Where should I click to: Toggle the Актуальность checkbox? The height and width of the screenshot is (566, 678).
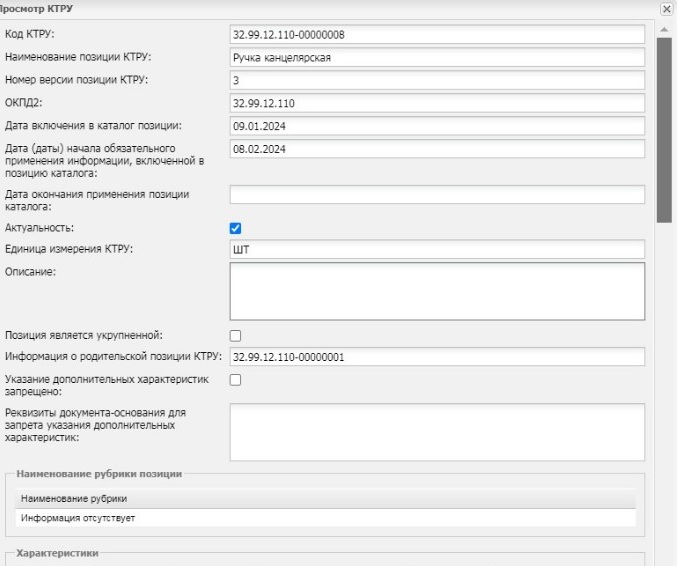(x=235, y=228)
